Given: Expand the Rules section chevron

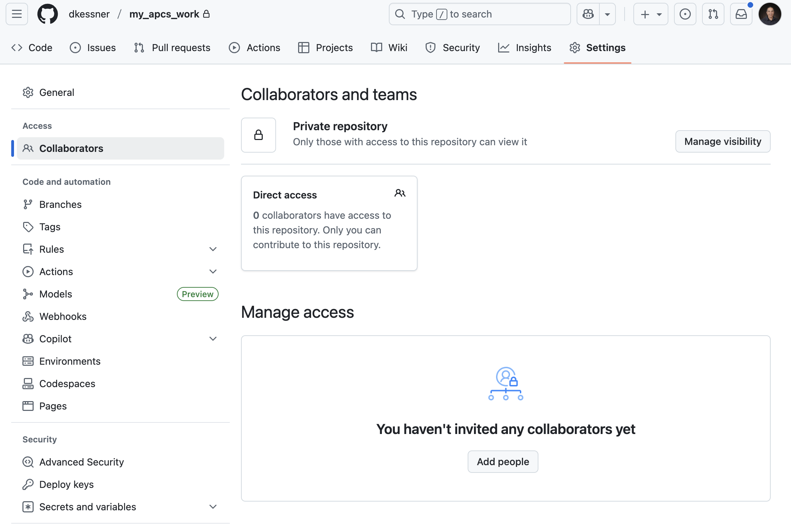Looking at the screenshot, I should pos(213,249).
